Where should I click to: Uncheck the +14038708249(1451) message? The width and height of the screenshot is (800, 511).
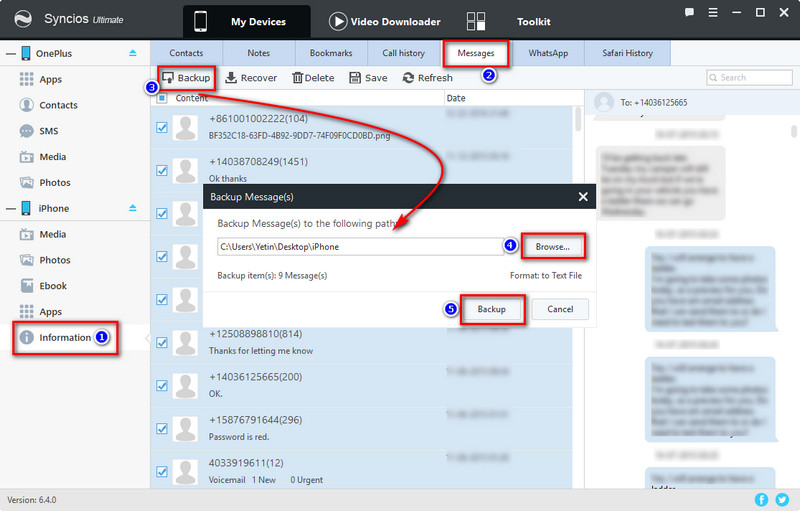(162, 170)
